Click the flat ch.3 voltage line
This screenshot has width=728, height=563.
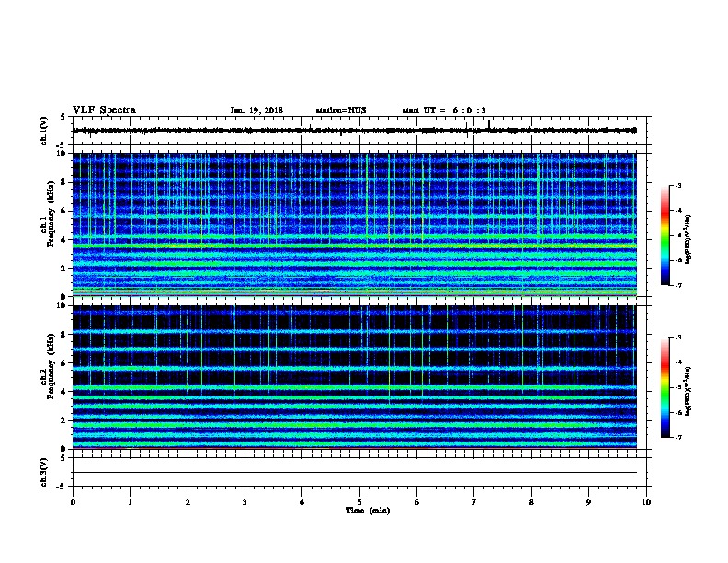[x=355, y=473]
